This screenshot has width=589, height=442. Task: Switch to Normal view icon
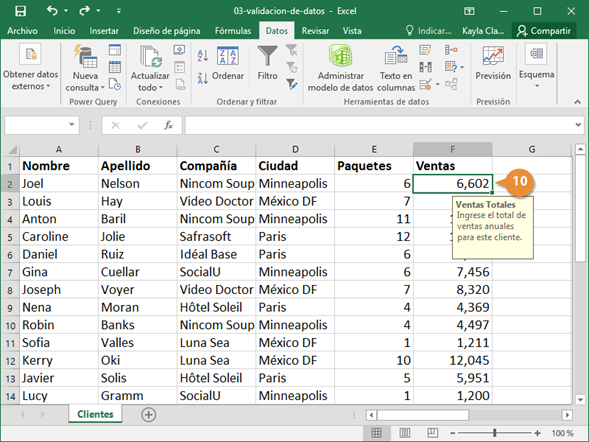tap(377, 433)
